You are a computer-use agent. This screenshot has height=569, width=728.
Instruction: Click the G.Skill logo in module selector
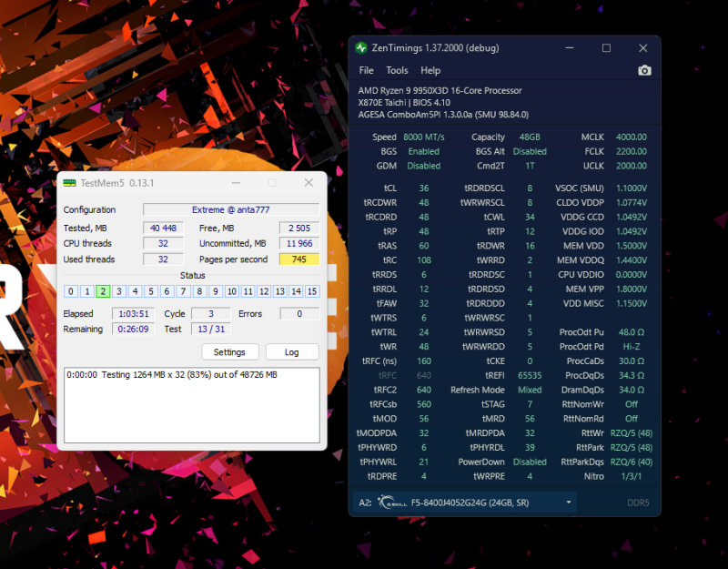tap(392, 503)
